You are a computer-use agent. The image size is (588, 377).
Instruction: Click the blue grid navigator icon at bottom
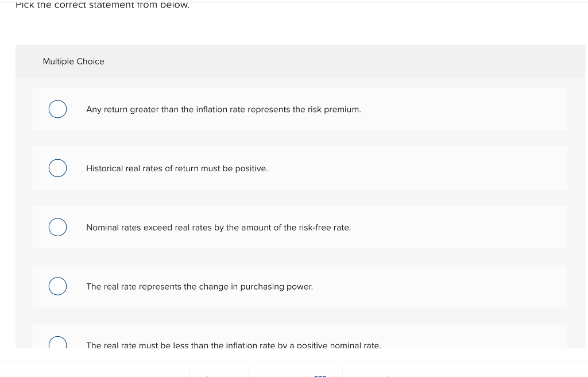(x=320, y=374)
